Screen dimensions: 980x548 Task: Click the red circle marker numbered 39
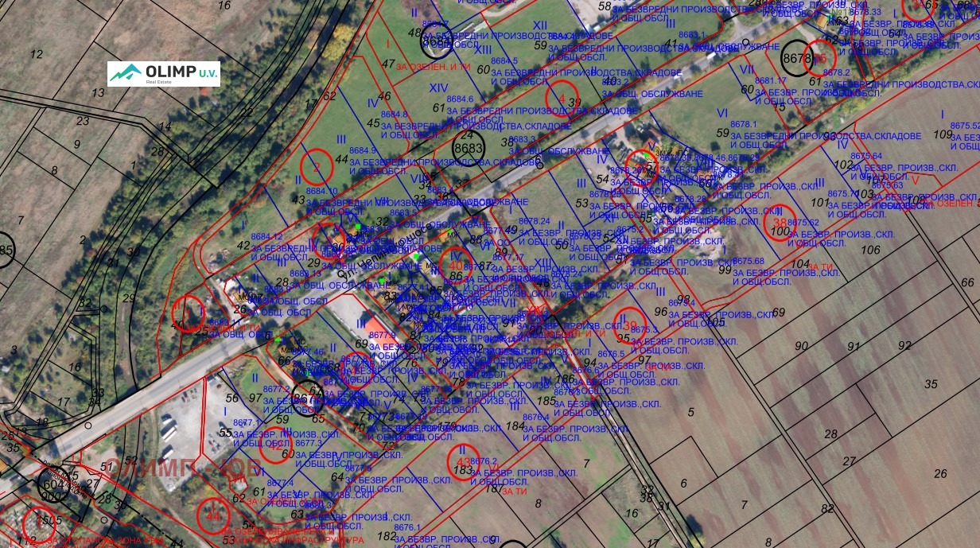pyautogui.click(x=631, y=325)
